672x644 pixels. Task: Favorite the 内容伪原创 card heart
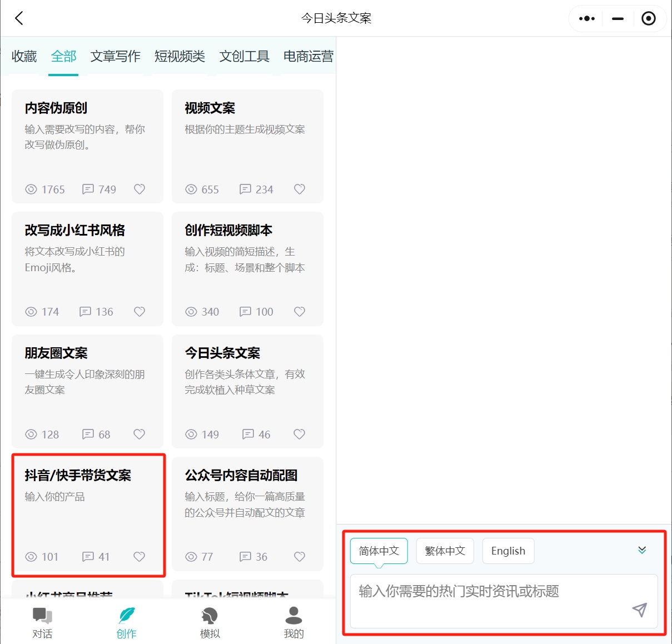point(140,189)
